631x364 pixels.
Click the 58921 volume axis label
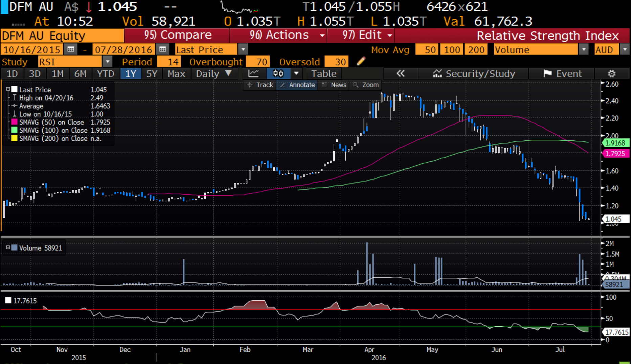tap(616, 285)
